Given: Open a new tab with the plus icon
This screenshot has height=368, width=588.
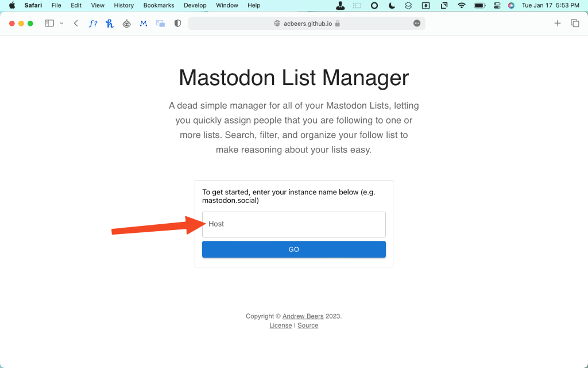Looking at the screenshot, I should coord(558,23).
